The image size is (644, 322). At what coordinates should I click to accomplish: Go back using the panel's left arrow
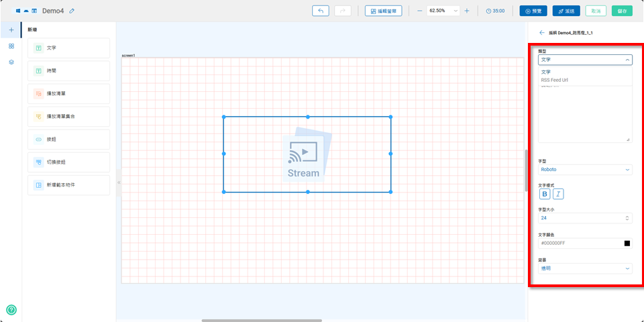point(541,32)
